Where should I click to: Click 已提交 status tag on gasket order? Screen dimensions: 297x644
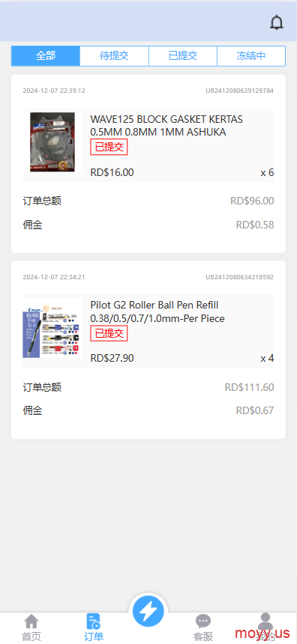tap(109, 147)
